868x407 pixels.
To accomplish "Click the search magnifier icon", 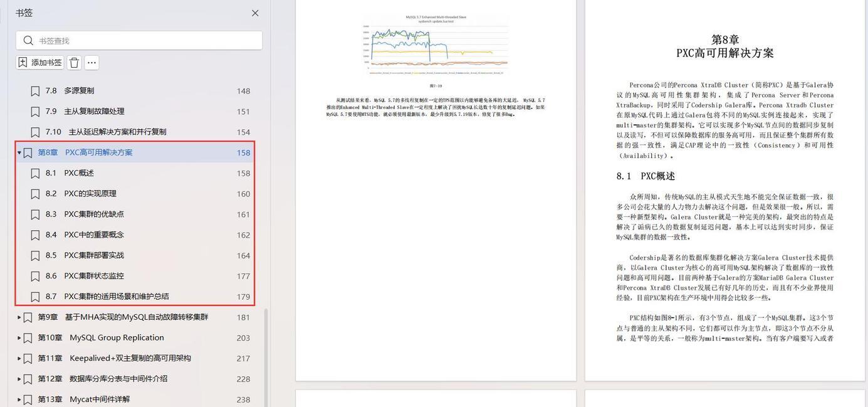I will [x=28, y=41].
